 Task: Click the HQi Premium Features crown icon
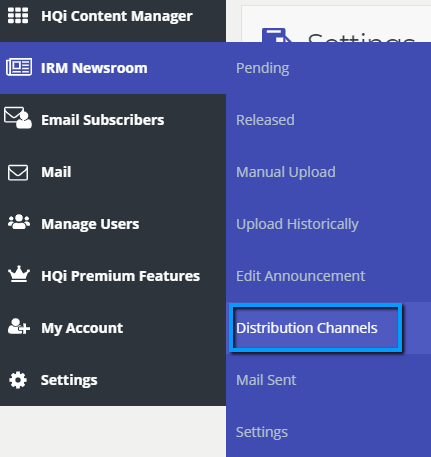(19, 274)
